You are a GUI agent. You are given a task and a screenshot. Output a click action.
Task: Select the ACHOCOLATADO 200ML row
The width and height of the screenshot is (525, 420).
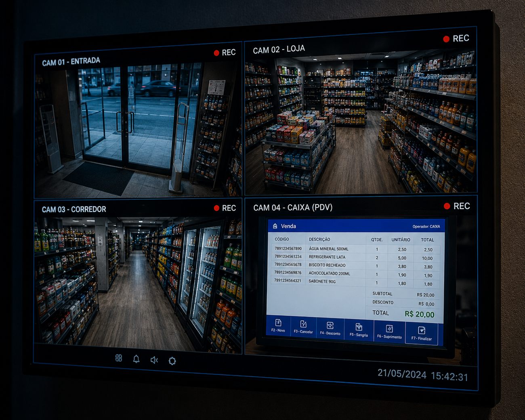pos(355,274)
